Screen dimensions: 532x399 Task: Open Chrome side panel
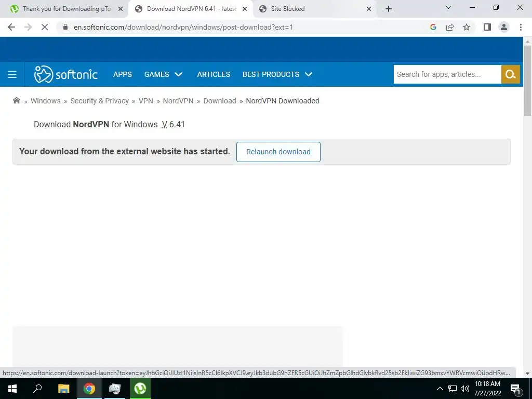[487, 27]
